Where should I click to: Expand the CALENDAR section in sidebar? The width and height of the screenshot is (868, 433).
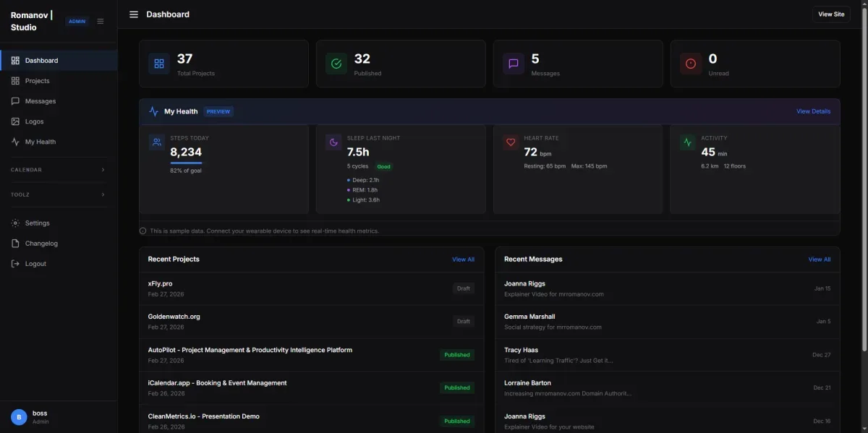click(58, 169)
